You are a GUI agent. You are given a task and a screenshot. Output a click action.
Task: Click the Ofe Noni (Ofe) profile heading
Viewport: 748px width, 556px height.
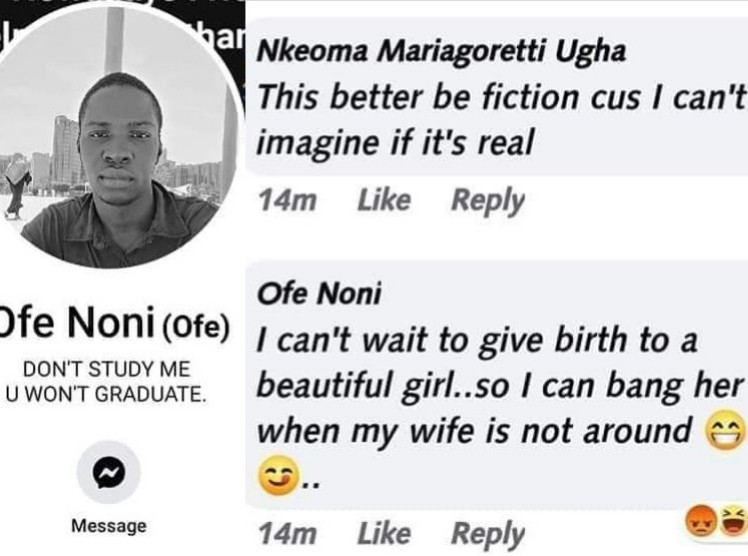(115, 325)
